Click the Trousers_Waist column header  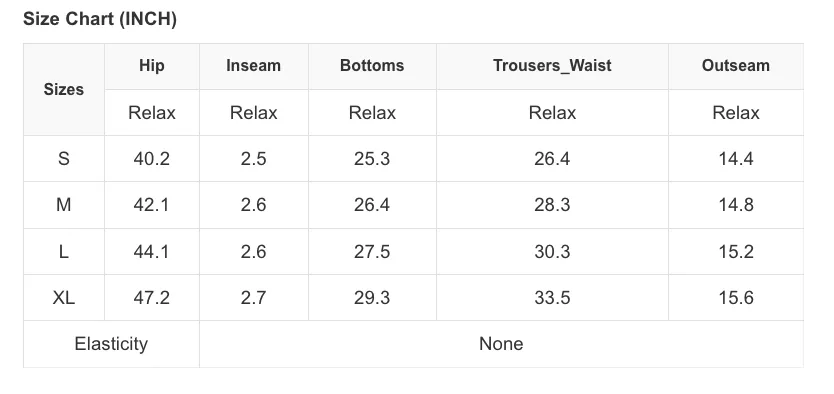[552, 66]
